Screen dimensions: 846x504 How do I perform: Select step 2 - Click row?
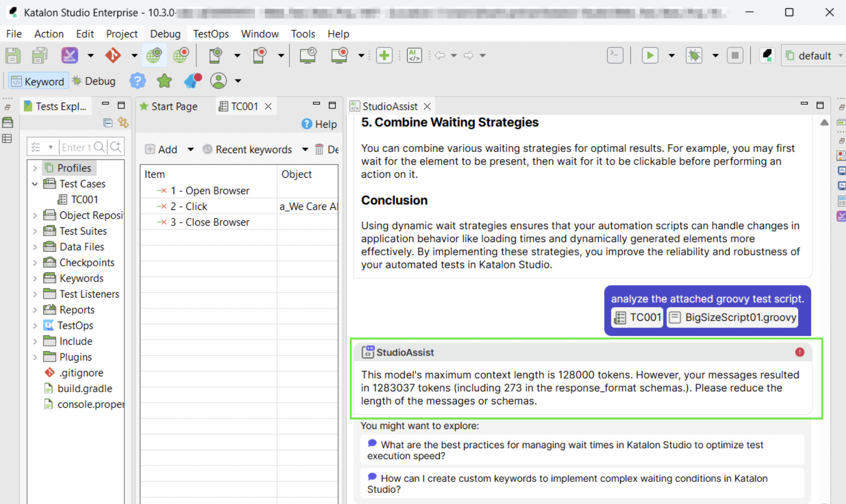click(x=239, y=207)
